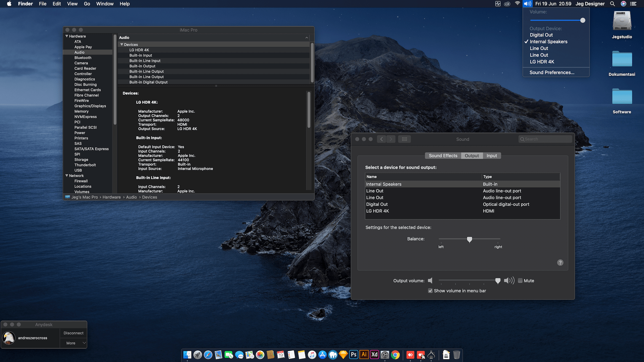Image resolution: width=644 pixels, height=362 pixels.
Task: Open Adobe XD in the dock
Action: [x=374, y=355]
